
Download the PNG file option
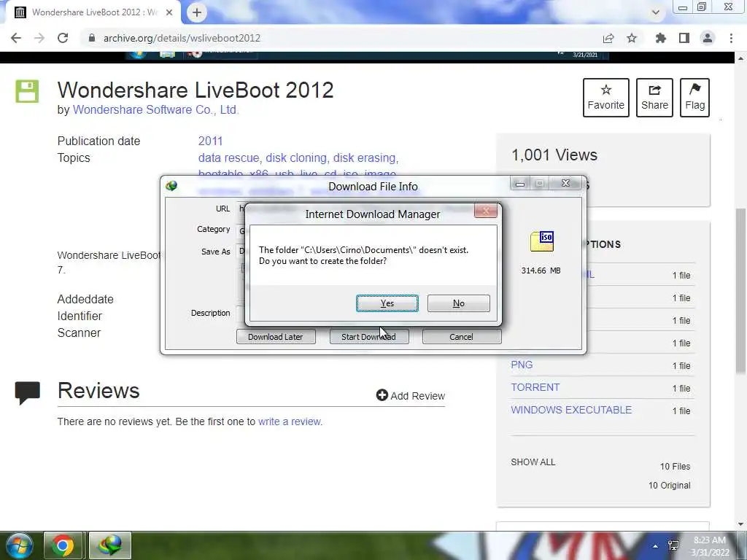(x=522, y=365)
